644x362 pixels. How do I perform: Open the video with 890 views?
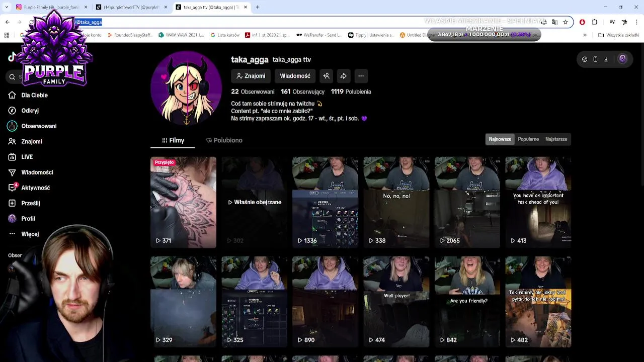tap(325, 302)
